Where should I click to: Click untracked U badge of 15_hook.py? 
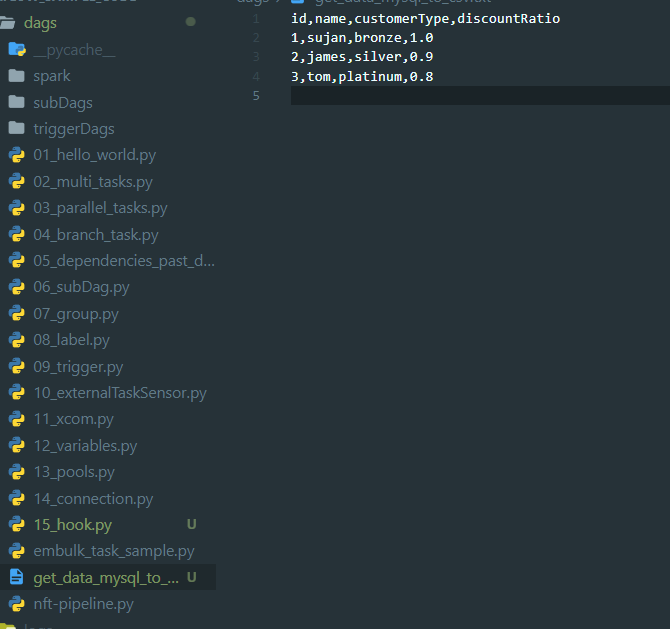(191, 524)
